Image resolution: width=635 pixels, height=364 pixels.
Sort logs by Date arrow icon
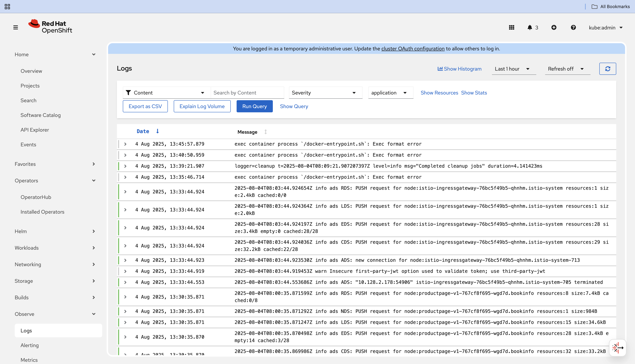click(x=158, y=131)
